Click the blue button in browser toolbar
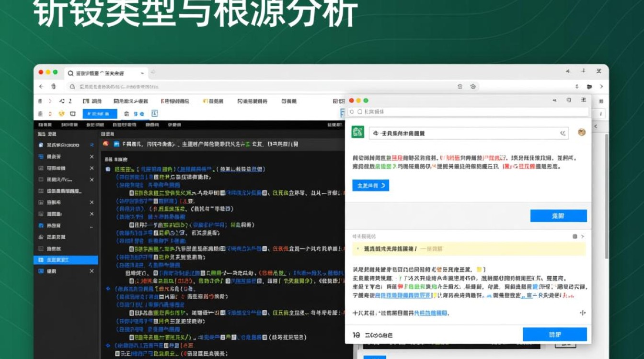The image size is (644, 359). pos(100,114)
